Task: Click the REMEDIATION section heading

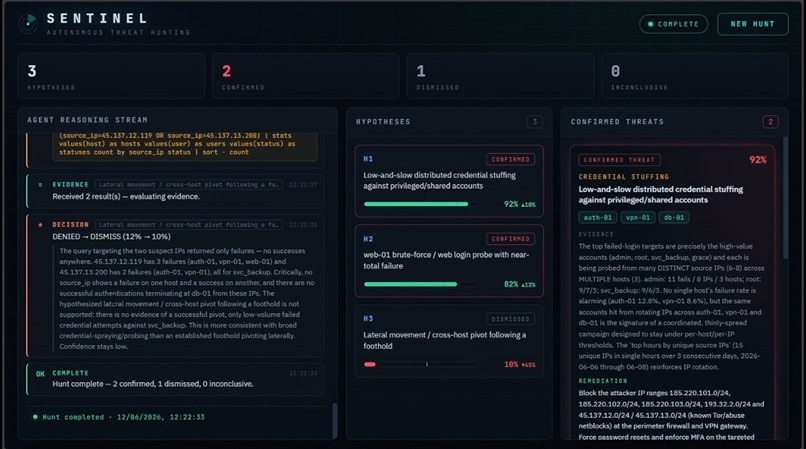Action: coord(603,381)
